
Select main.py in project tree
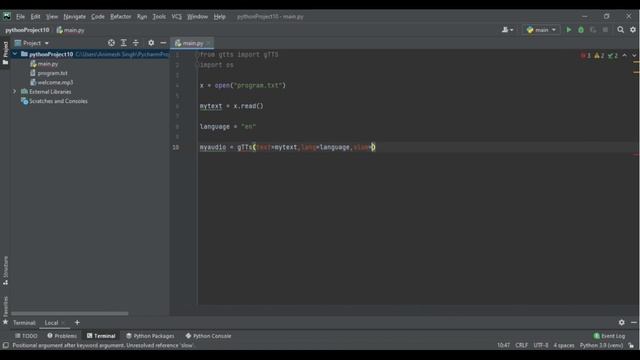click(x=48, y=64)
